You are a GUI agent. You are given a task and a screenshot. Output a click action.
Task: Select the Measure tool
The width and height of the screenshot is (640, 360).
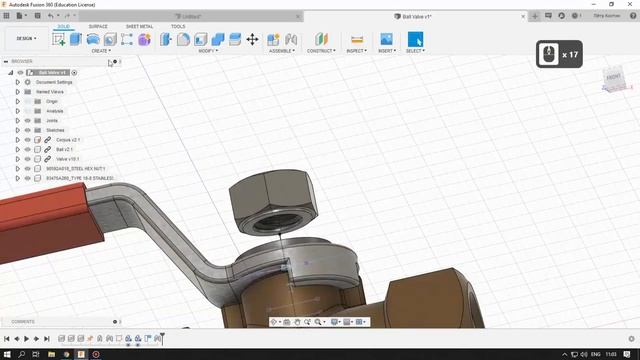click(357, 39)
